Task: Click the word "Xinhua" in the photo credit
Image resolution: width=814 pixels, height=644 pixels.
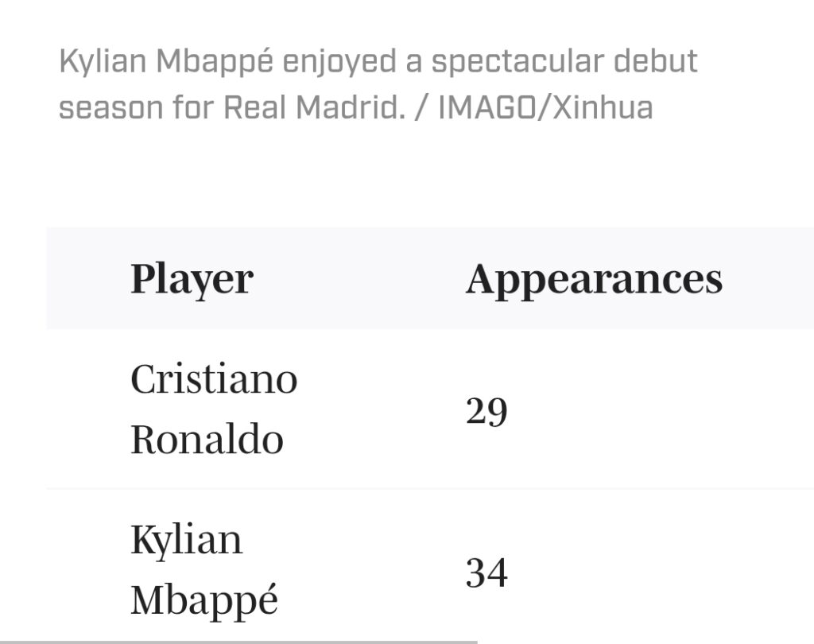Action: click(x=603, y=107)
